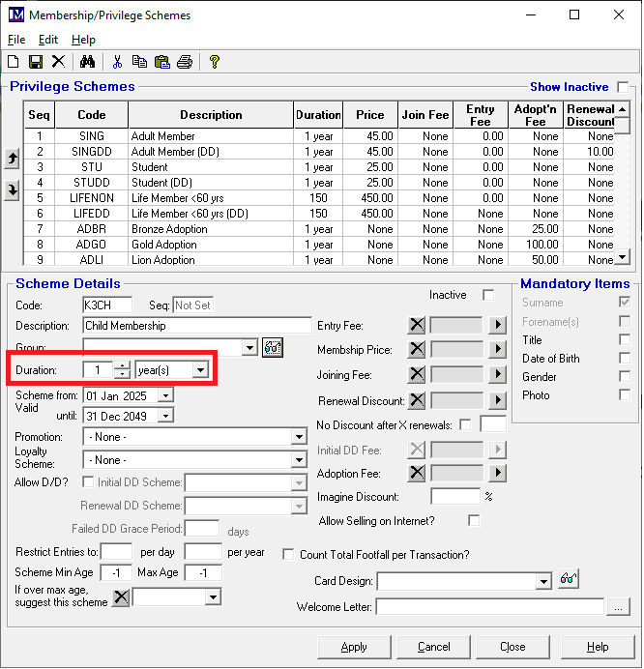Open the Duration unit year(s) dropdown
644x669 pixels.
tap(200, 369)
